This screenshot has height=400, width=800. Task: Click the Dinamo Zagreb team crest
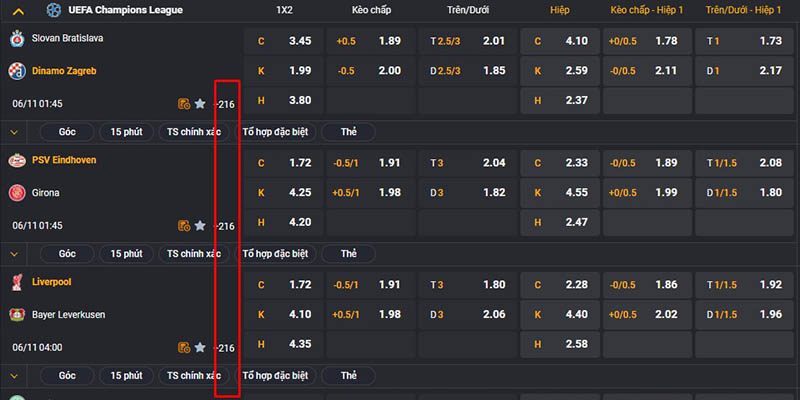point(17,72)
